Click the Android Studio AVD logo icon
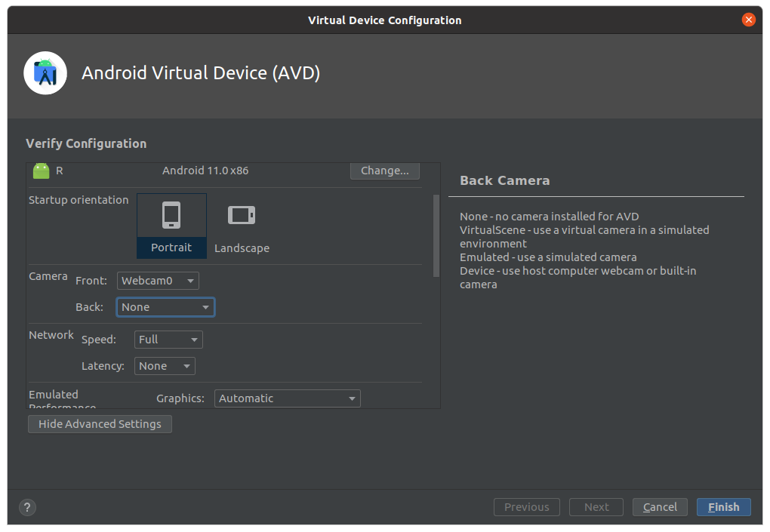The height and width of the screenshot is (532, 770). (x=45, y=72)
